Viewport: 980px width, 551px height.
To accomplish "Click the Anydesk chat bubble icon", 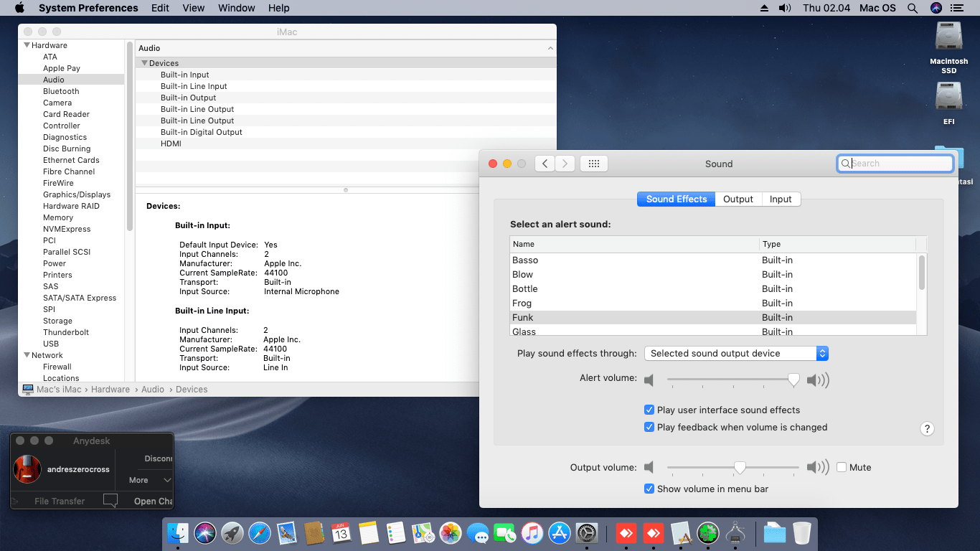I will [x=110, y=501].
